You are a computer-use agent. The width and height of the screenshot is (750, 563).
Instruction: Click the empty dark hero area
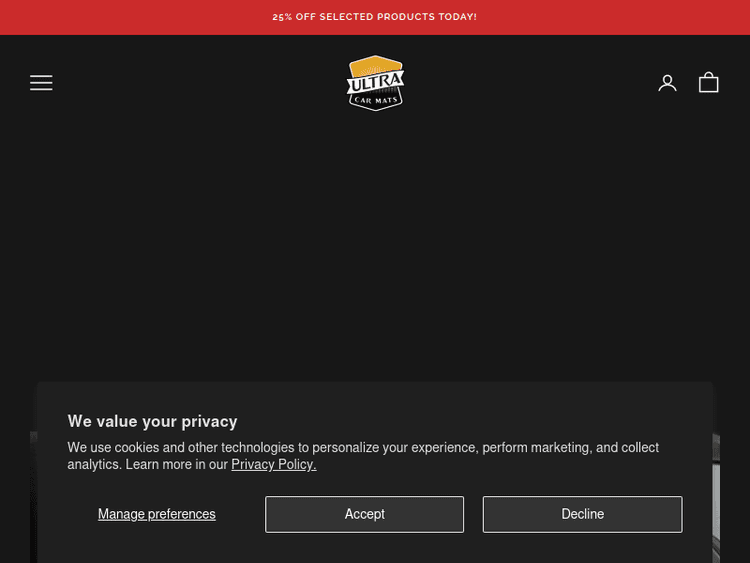(x=375, y=250)
